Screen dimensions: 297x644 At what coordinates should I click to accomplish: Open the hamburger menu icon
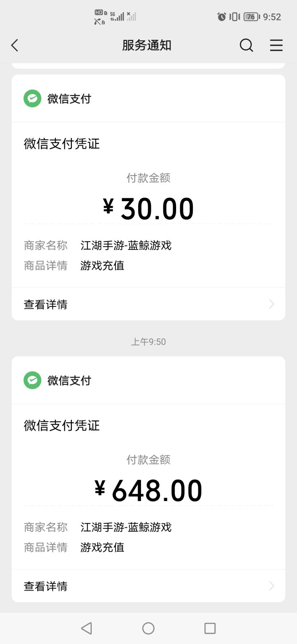coord(276,45)
